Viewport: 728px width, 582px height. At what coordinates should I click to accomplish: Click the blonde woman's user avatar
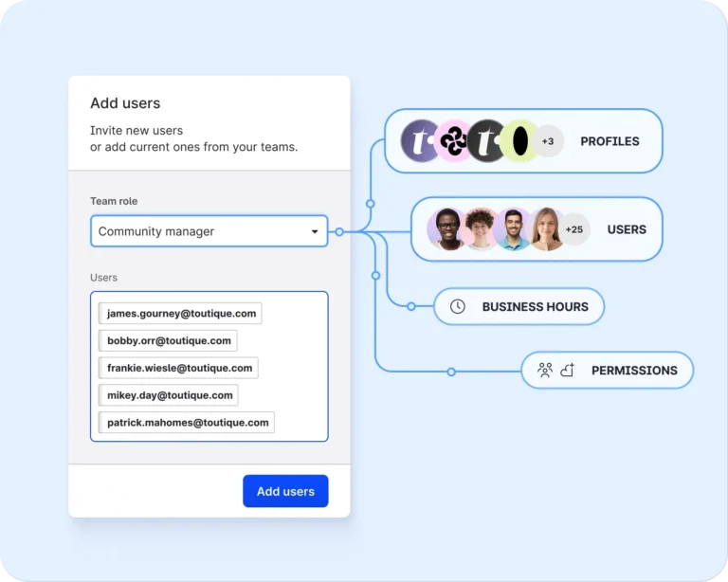pyautogui.click(x=546, y=229)
